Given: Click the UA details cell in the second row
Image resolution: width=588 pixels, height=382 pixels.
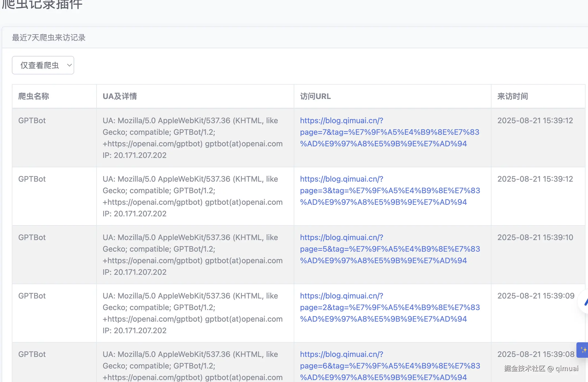Looking at the screenshot, I should [193, 196].
